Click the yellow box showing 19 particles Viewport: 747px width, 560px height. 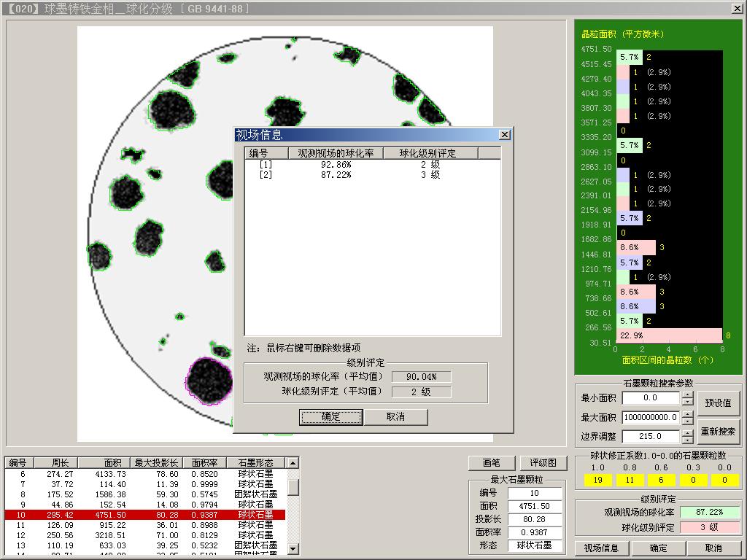(597, 480)
